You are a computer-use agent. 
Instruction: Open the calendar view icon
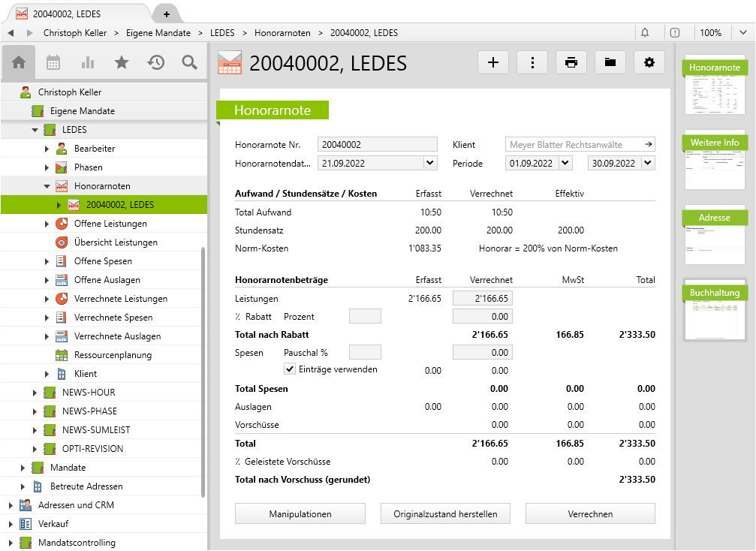pos(53,62)
